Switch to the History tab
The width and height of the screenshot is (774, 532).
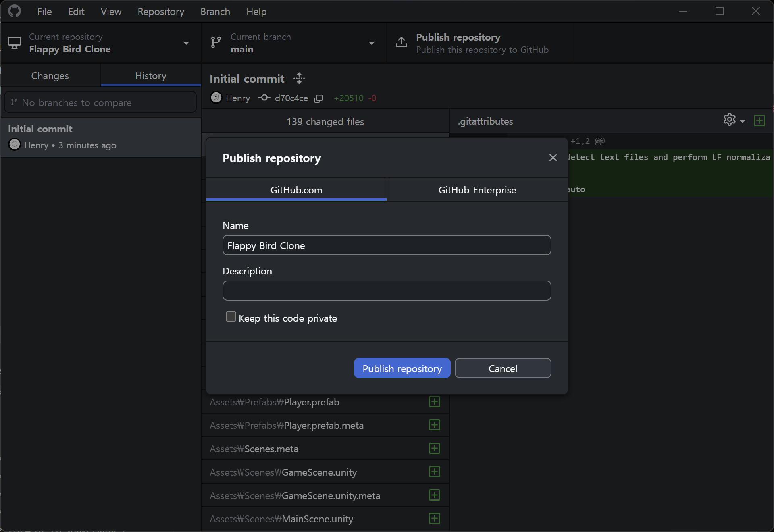(x=151, y=75)
